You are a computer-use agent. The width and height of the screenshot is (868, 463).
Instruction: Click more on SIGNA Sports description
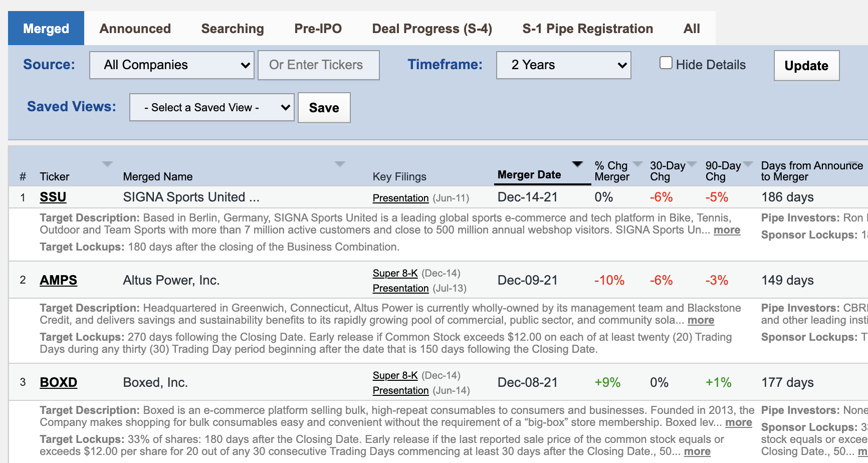pyautogui.click(x=727, y=230)
